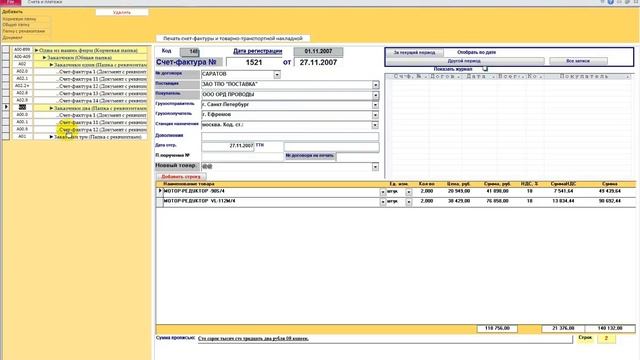Open the Дата регистрации link
The image size is (640, 360).
click(x=258, y=51)
